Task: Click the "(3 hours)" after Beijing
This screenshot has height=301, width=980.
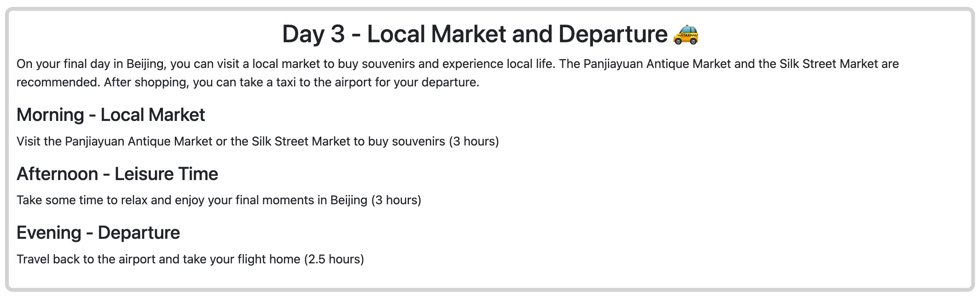Action: (x=396, y=200)
